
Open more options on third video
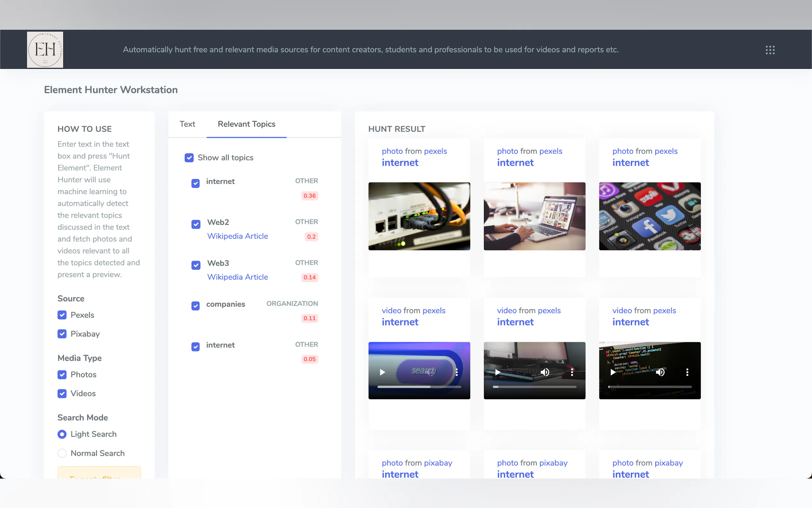pos(687,372)
